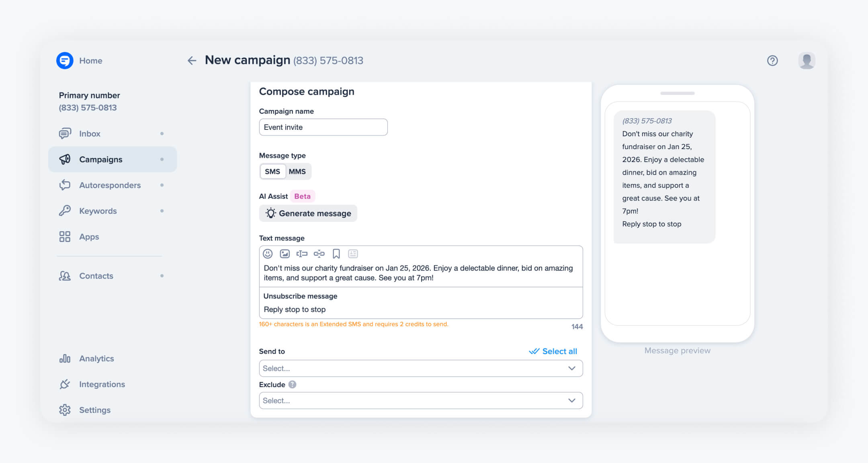Insert a merge field using the text-field icon
Screen dimensions: 868x463
(302, 254)
